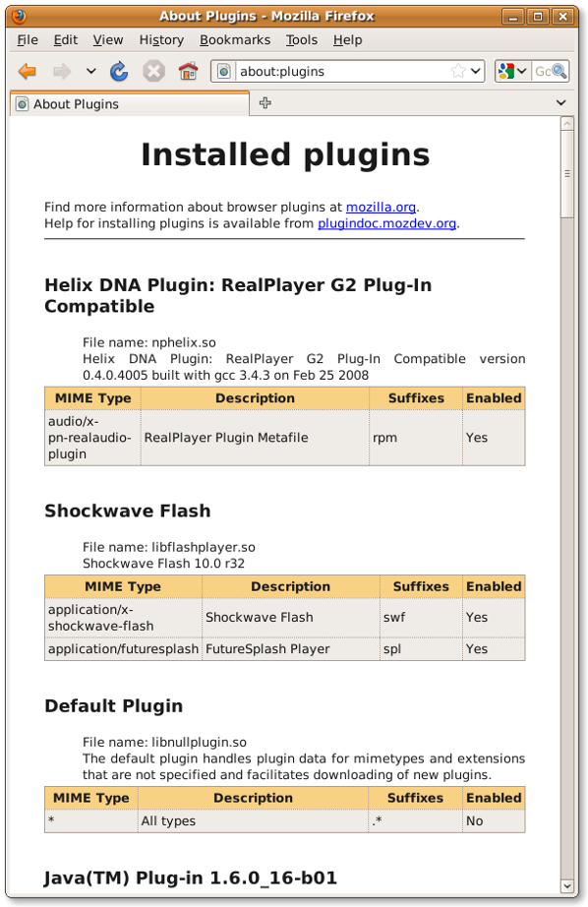
Task: Reload the page with the refresh icon
Action: (119, 71)
